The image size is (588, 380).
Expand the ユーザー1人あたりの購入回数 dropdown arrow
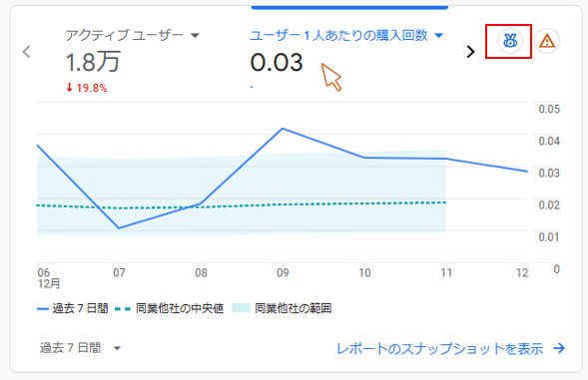click(438, 36)
